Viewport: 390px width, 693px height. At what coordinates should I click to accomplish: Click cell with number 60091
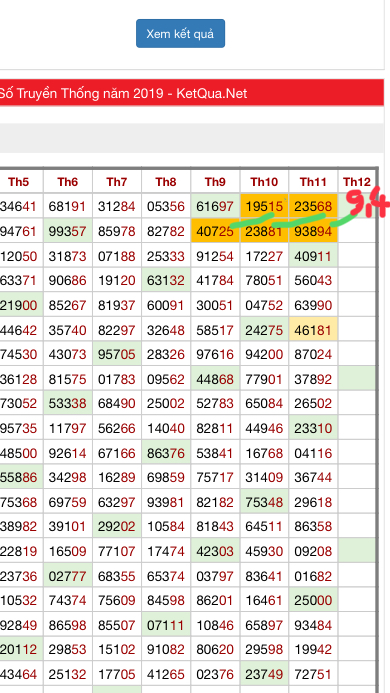click(x=166, y=305)
